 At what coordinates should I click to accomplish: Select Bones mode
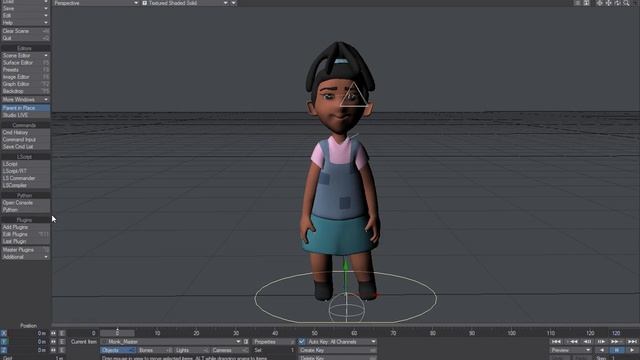pyautogui.click(x=155, y=350)
